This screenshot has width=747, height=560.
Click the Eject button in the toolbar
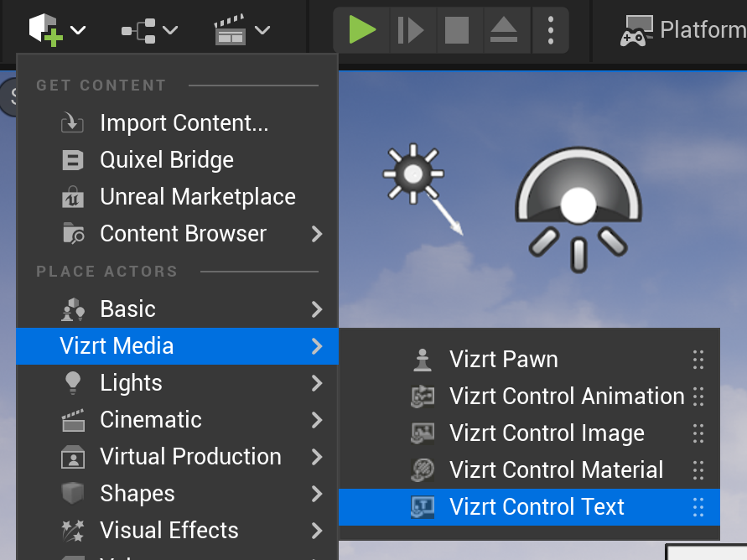(x=504, y=30)
